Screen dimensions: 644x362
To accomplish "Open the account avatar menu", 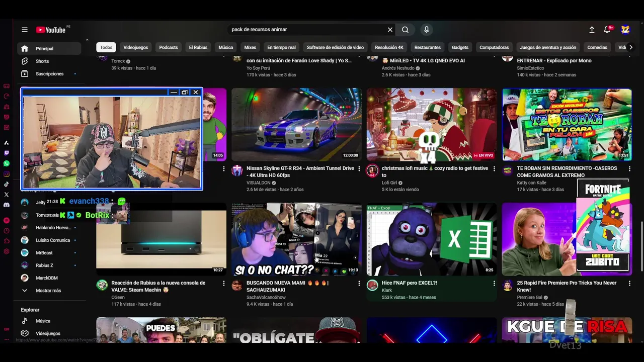I will [x=625, y=30].
